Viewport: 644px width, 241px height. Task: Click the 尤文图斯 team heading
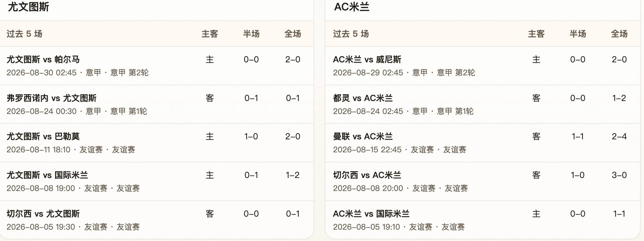pos(28,7)
